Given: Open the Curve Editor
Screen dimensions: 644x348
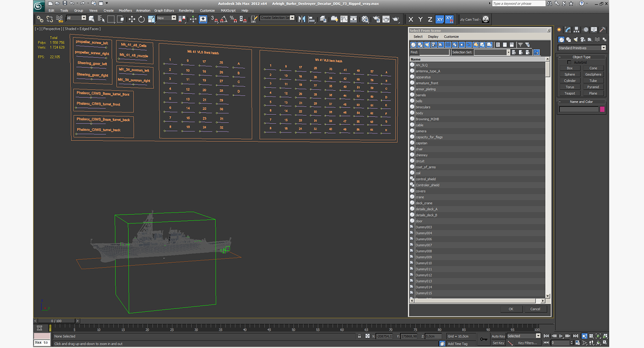Looking at the screenshot, I should point(344,19).
